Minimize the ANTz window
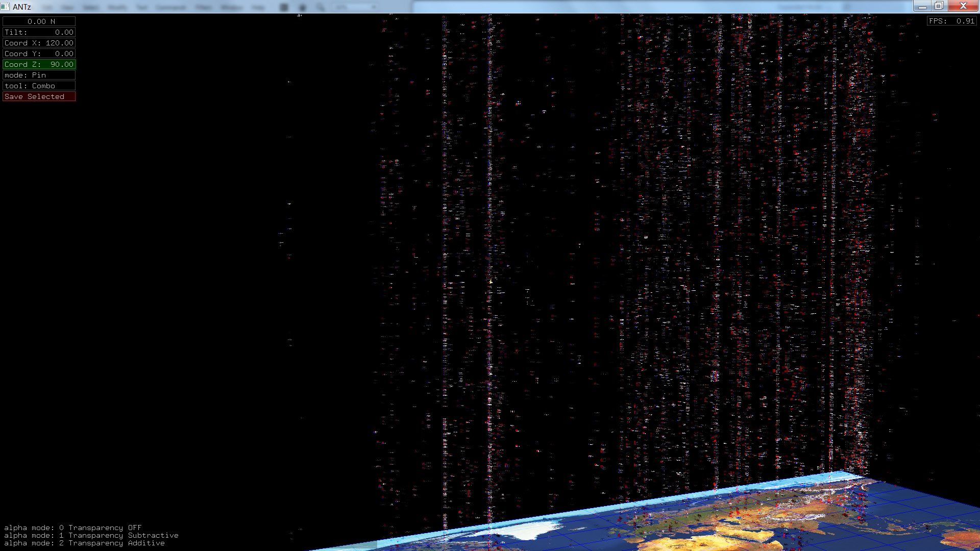The height and width of the screenshot is (551, 980). click(x=922, y=6)
